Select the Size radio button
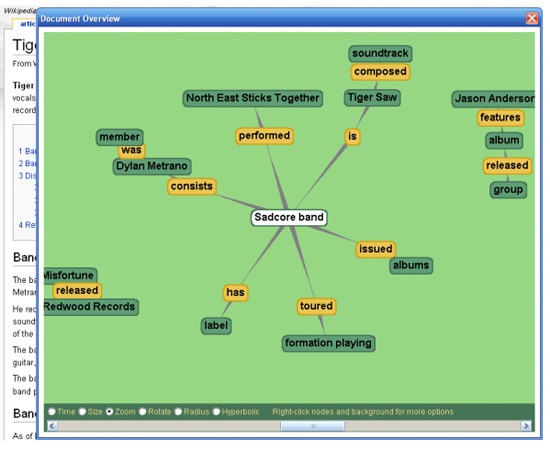Screen dimensions: 550x451 point(83,411)
